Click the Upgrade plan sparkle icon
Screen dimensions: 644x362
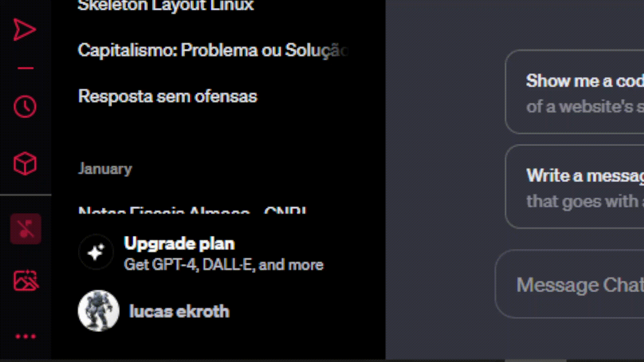96,252
